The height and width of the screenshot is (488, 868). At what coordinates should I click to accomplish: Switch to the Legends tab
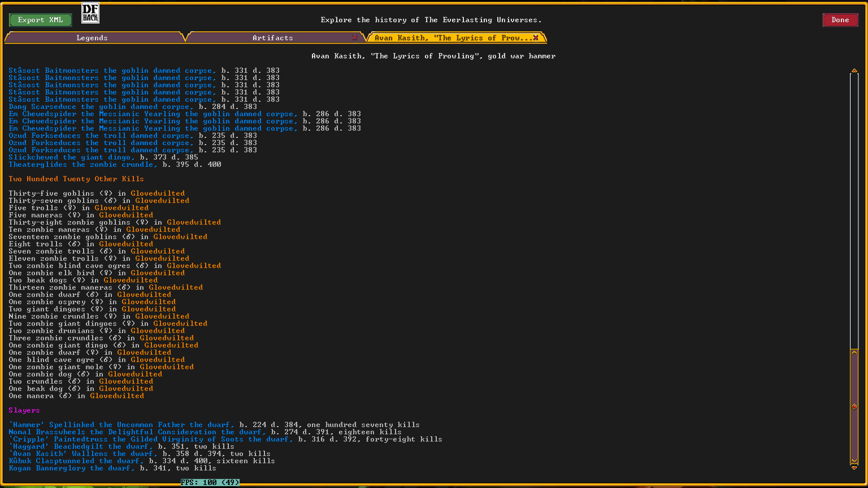(92, 38)
